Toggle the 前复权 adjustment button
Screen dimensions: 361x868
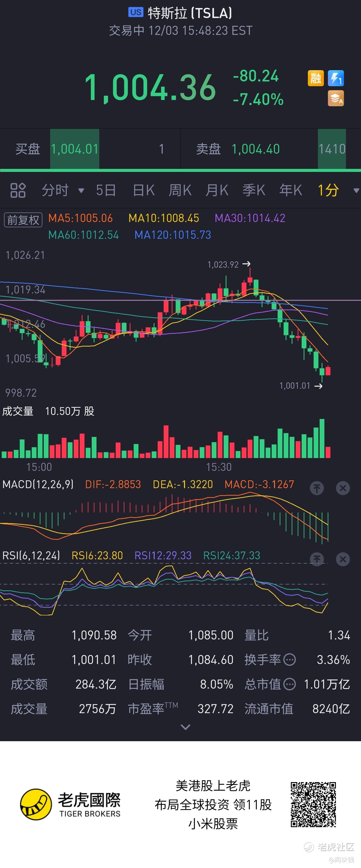[x=23, y=220]
